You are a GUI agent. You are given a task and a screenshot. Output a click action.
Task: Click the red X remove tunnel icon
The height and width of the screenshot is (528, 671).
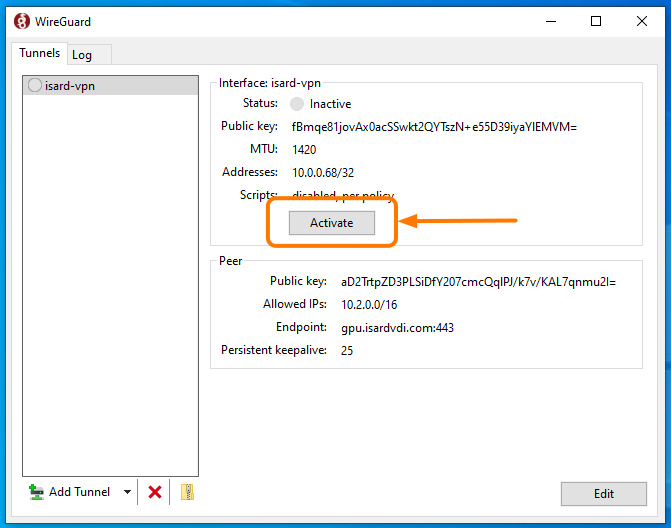coord(155,492)
